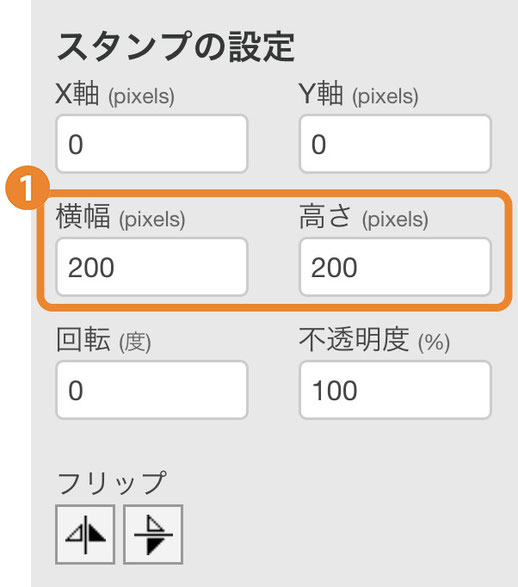Click the Y軸 label text

(x=321, y=94)
